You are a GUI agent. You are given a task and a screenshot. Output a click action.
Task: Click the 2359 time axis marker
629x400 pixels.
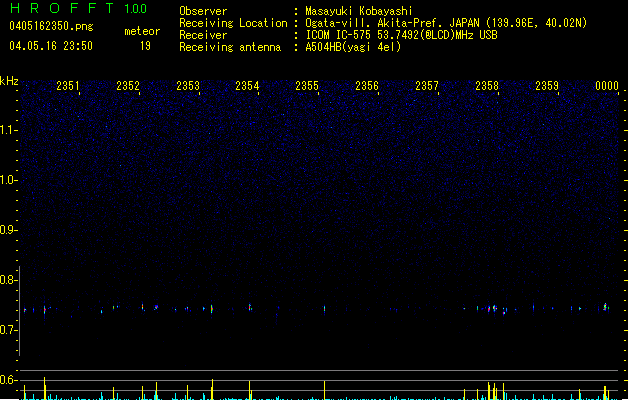[x=547, y=86]
